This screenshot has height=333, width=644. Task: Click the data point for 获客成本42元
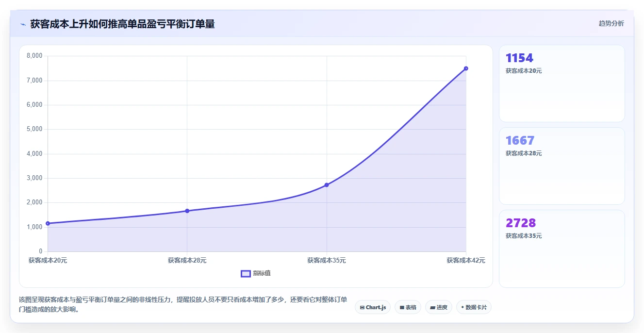click(466, 68)
